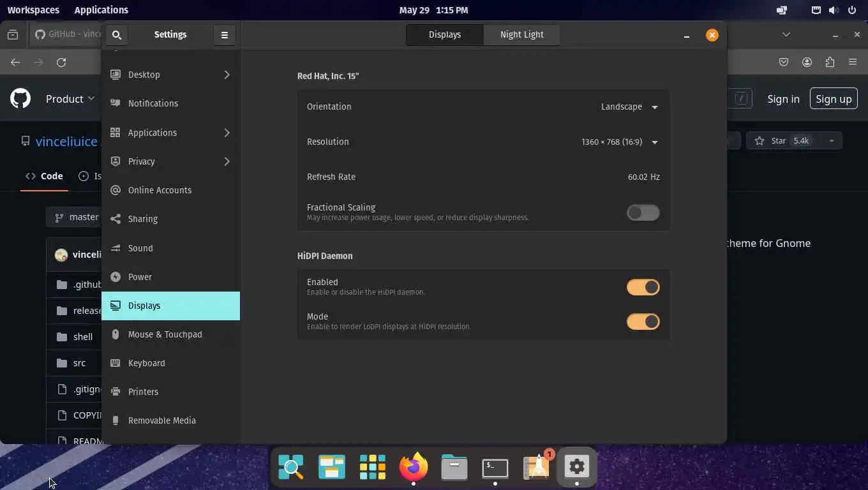The image size is (868, 490).
Task: Expand the Applications submenu chevron
Action: click(x=227, y=133)
